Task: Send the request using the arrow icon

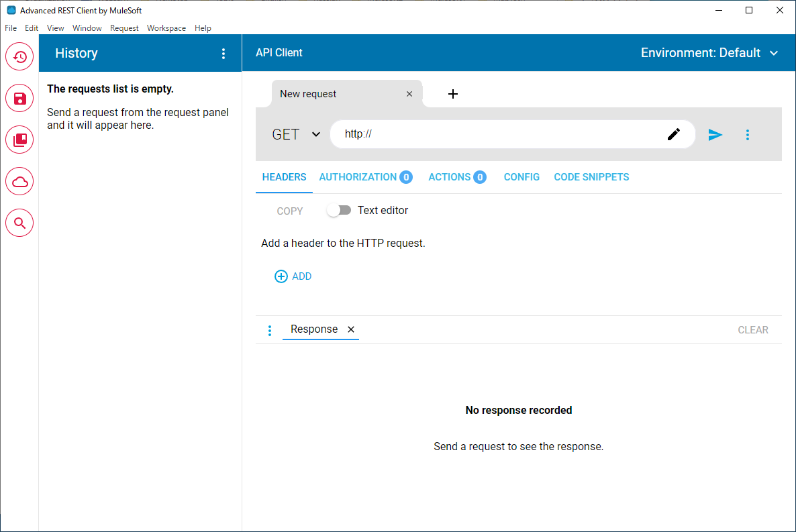Action: [715, 134]
